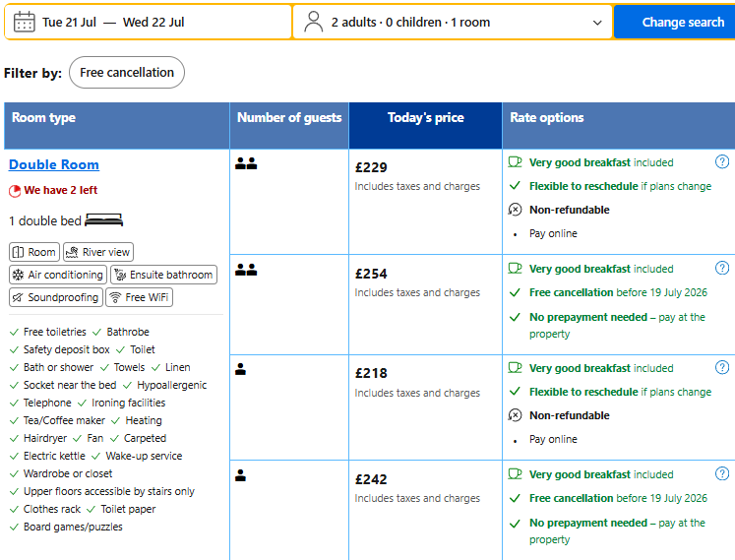The image size is (735, 560).
Task: Click Safety deposit box amenity
Action: point(67,349)
